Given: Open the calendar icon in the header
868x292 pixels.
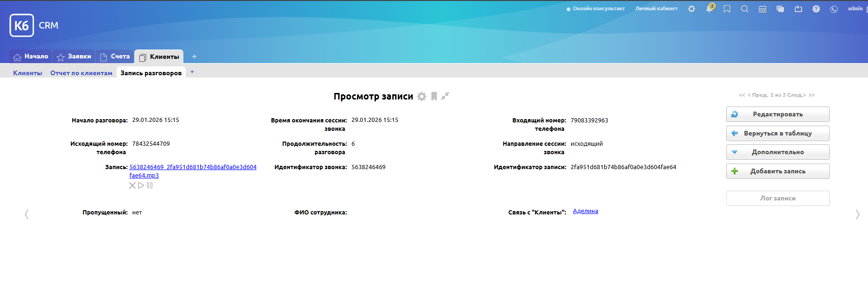Looking at the screenshot, I should coord(763,9).
